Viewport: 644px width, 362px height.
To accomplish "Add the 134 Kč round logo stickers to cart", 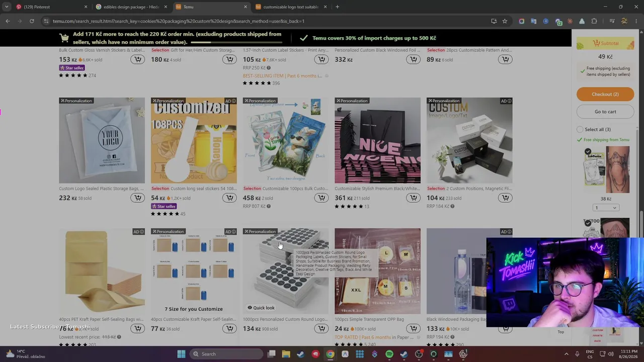I will [321, 329].
